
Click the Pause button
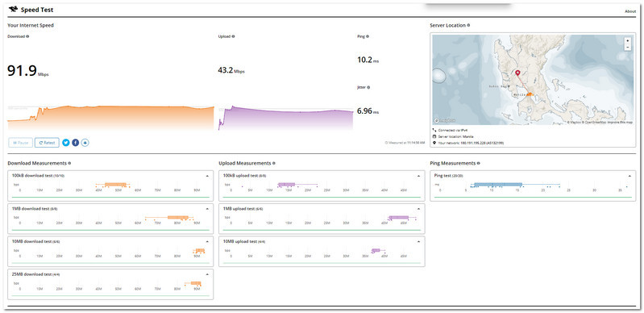coord(20,143)
